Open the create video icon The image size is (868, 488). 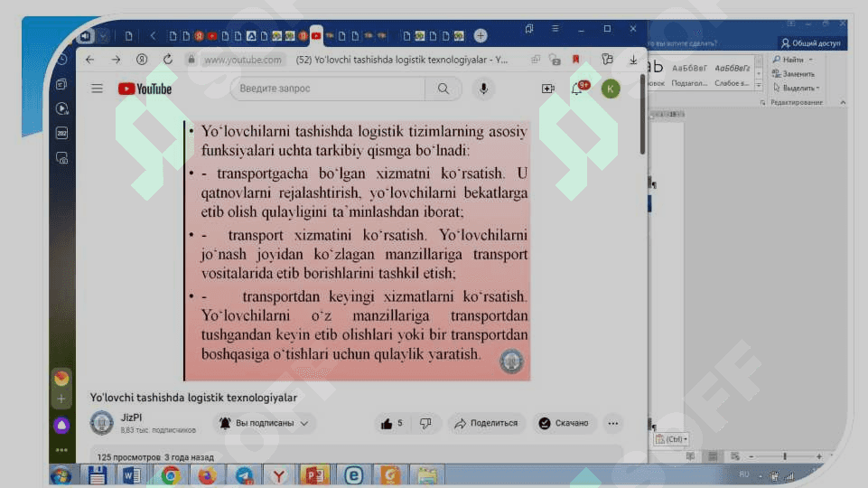point(548,89)
